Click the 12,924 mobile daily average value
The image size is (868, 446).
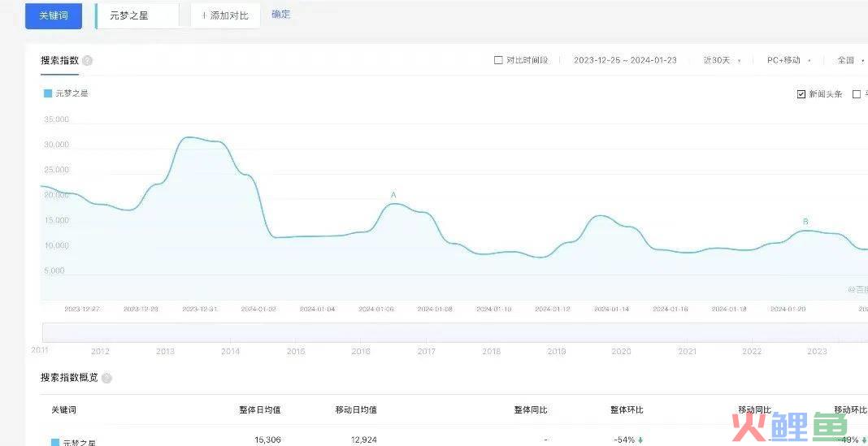[x=363, y=440]
